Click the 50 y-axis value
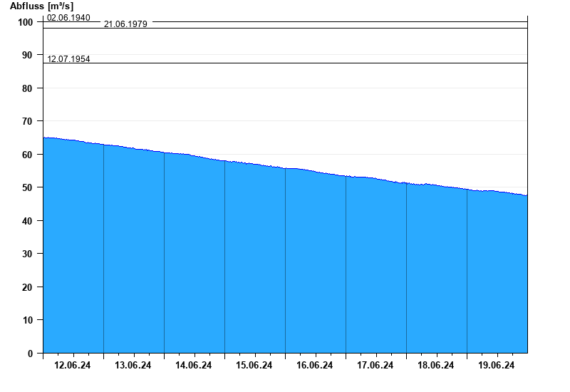Image resolution: width=570 pixels, height=392 pixels. 27,187
